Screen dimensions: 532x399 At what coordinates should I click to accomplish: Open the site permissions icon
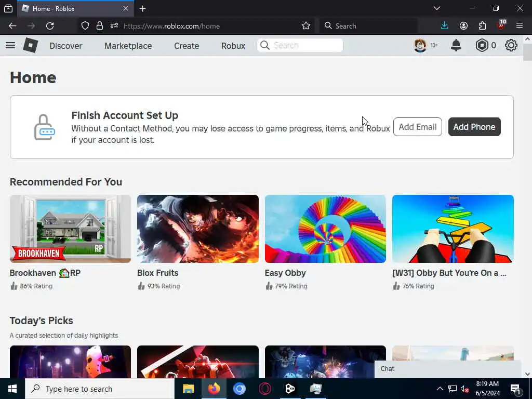tap(114, 26)
